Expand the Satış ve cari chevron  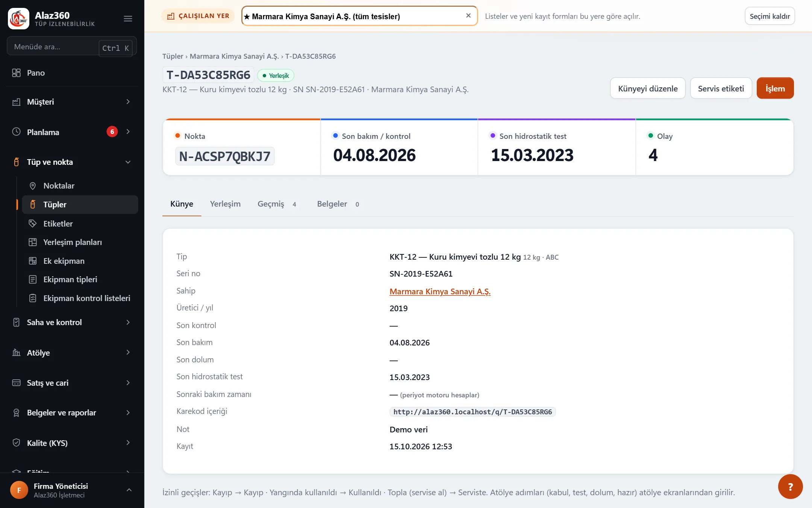click(x=128, y=383)
